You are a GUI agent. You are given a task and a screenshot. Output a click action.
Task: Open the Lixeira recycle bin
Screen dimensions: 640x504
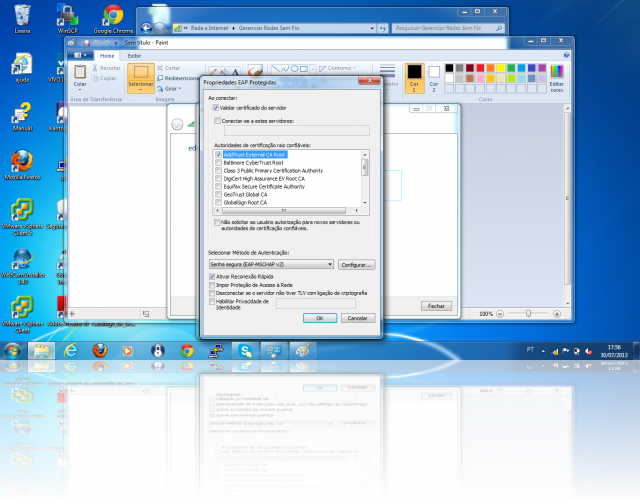click(x=22, y=19)
